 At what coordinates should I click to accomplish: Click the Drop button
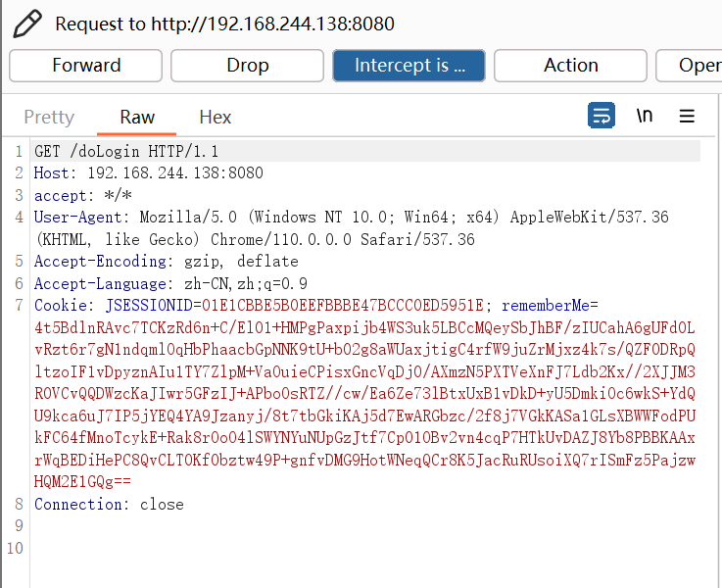pyautogui.click(x=247, y=66)
